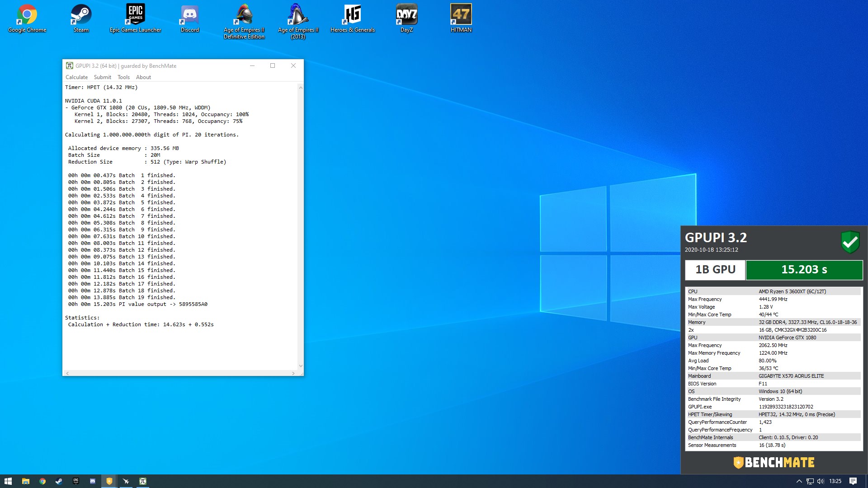
Task: Open the Tools menu in GPUPI
Action: 123,77
